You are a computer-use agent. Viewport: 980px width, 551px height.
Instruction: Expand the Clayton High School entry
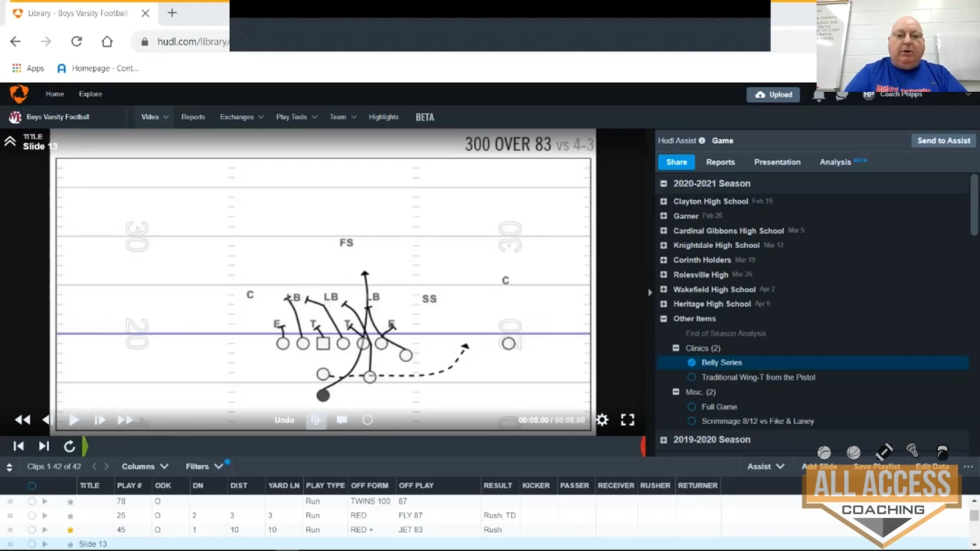tap(664, 201)
